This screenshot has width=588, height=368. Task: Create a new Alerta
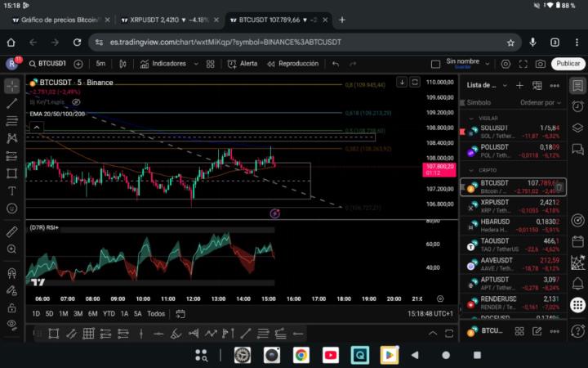[x=243, y=63]
